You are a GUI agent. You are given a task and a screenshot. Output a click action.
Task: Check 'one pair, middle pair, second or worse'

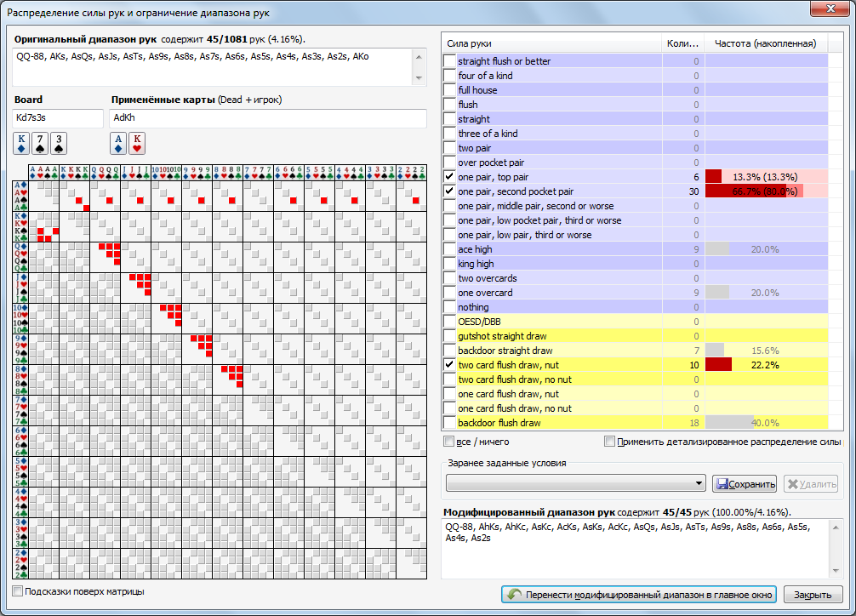click(449, 205)
